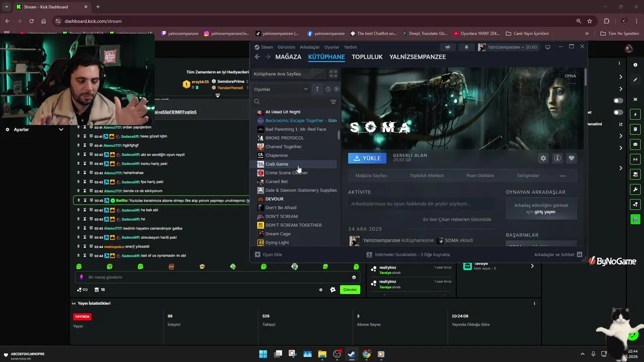Open Chrome from Windows taskbar

(366, 354)
